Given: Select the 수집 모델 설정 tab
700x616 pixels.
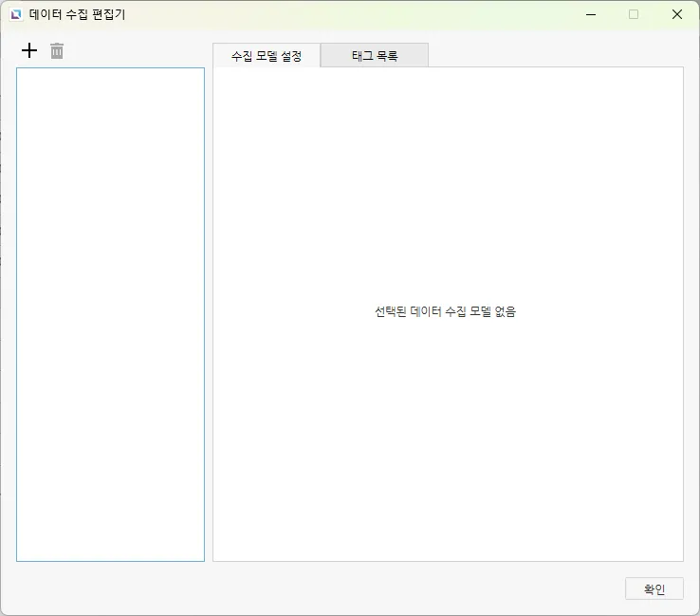Looking at the screenshot, I should (x=267, y=56).
